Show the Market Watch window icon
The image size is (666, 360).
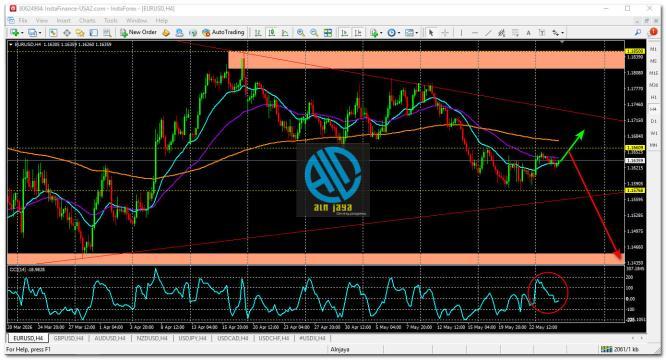tap(53, 33)
